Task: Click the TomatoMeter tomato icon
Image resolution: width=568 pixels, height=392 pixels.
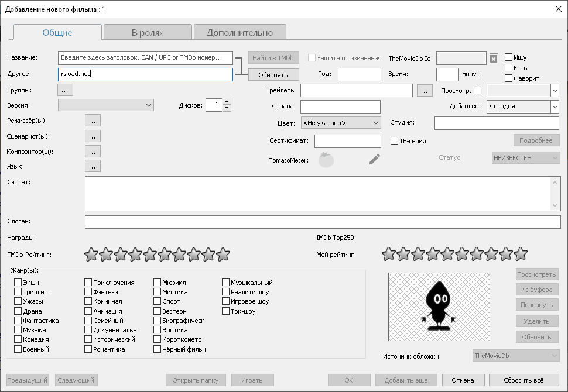Action: 326,160
